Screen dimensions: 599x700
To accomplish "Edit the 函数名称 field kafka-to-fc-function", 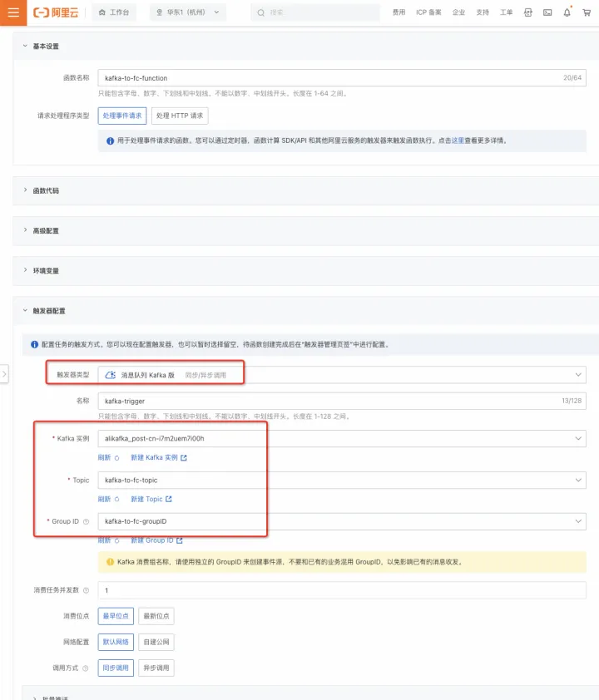I will (342, 77).
